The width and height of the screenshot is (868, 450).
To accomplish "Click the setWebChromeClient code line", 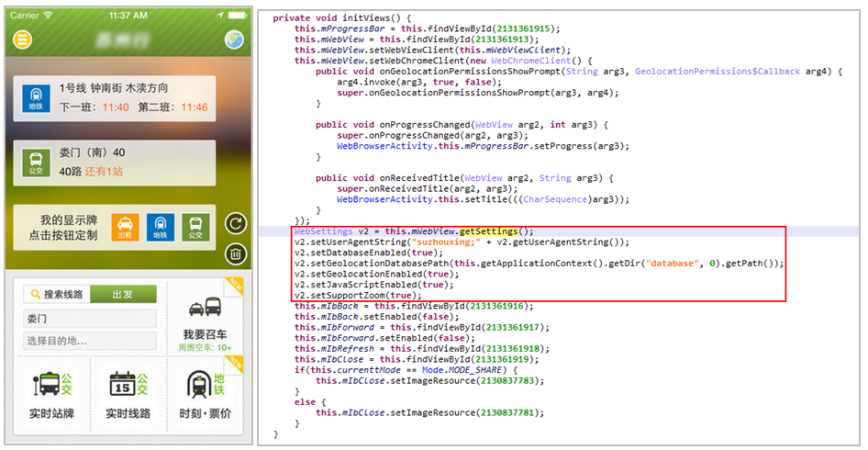I will 443,61.
